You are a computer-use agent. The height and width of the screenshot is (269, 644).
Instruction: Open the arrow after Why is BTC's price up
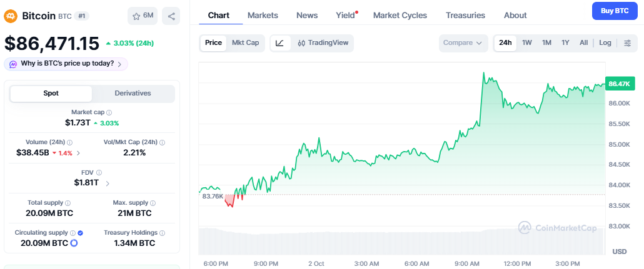point(119,64)
